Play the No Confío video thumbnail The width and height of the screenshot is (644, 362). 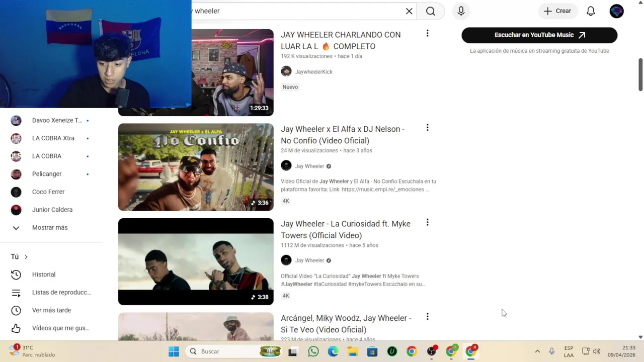[196, 167]
